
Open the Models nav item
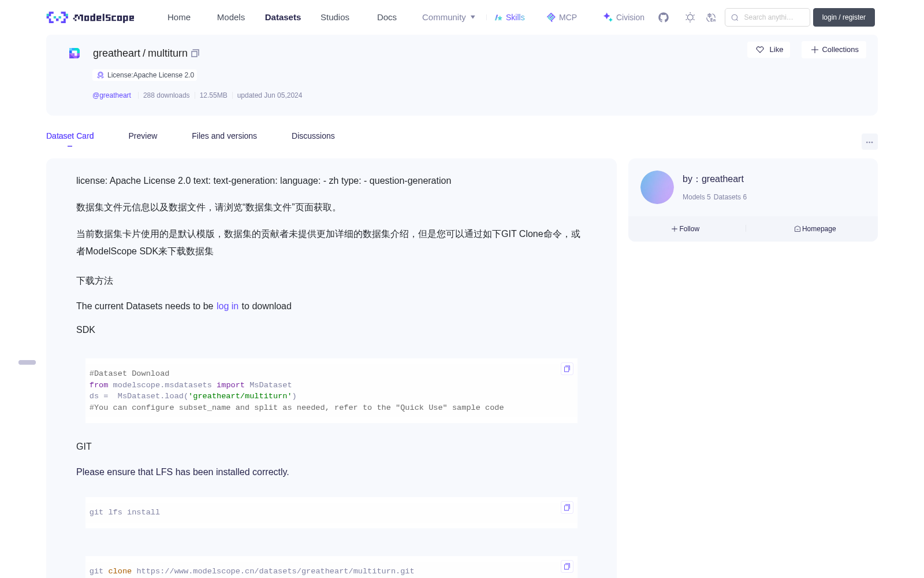click(231, 17)
